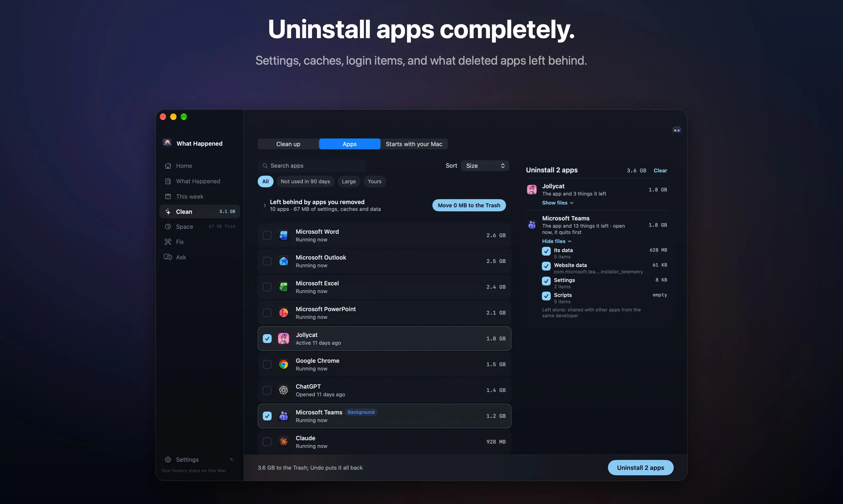Click the What Happened app logo
The image size is (843, 504).
point(167,143)
